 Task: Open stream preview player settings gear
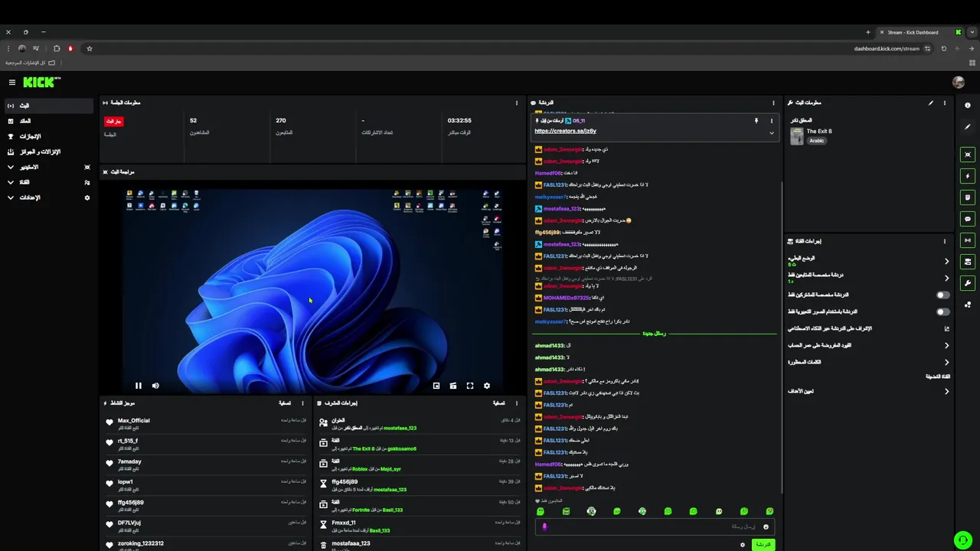point(486,386)
